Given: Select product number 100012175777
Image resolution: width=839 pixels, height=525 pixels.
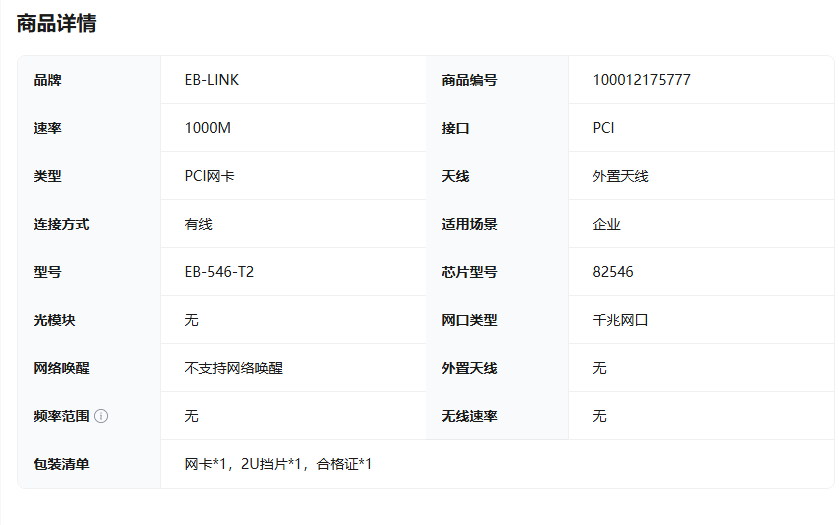Looking at the screenshot, I should click(x=642, y=80).
